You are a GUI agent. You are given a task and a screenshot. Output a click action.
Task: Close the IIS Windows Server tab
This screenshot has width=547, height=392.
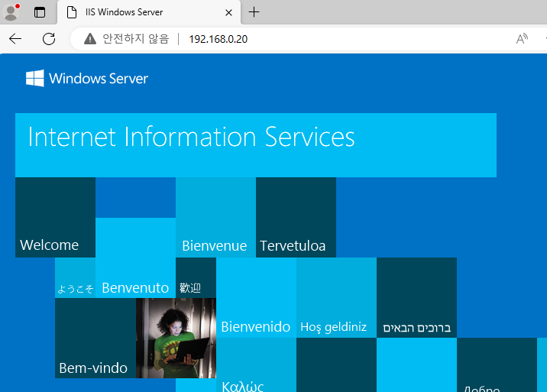pyautogui.click(x=229, y=12)
